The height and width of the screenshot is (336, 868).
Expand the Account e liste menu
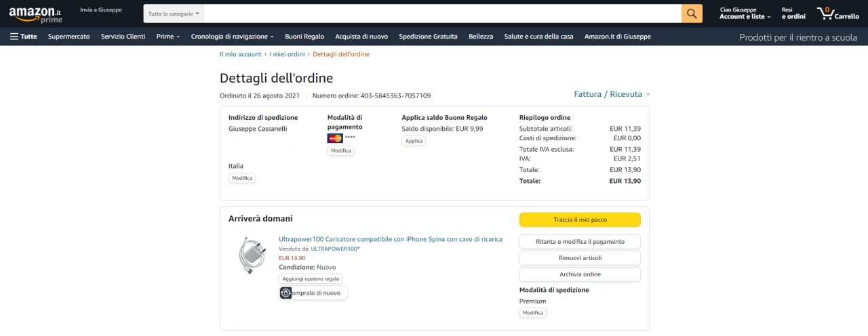[745, 14]
